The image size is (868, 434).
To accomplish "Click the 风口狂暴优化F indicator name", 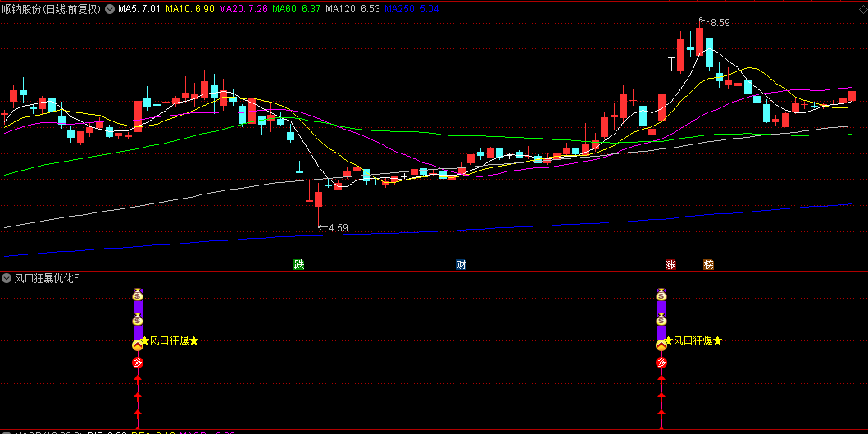I will click(x=47, y=278).
